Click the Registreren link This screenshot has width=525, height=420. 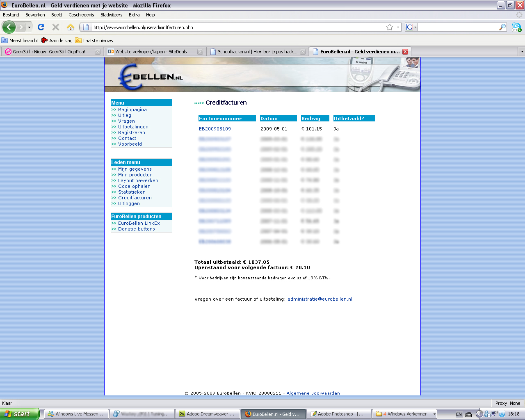click(x=132, y=132)
